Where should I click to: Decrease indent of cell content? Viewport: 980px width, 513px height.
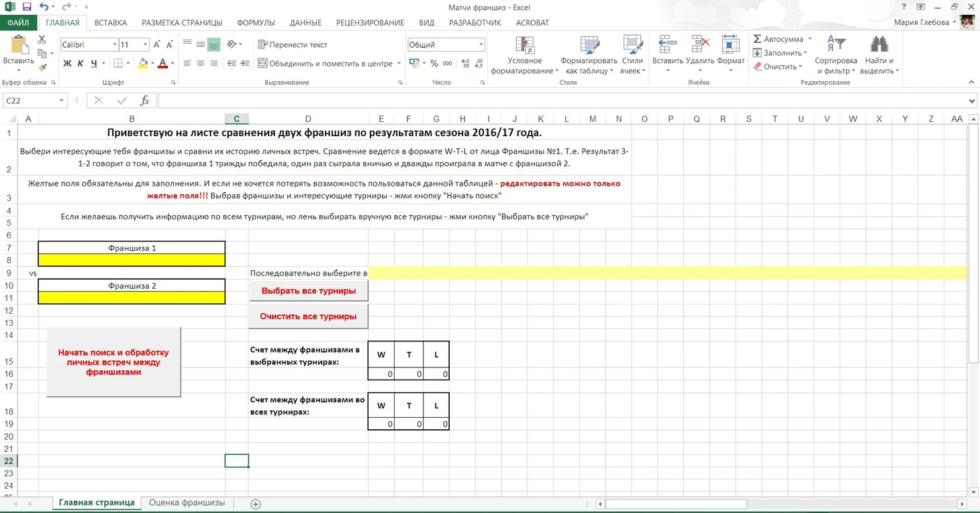(232, 64)
